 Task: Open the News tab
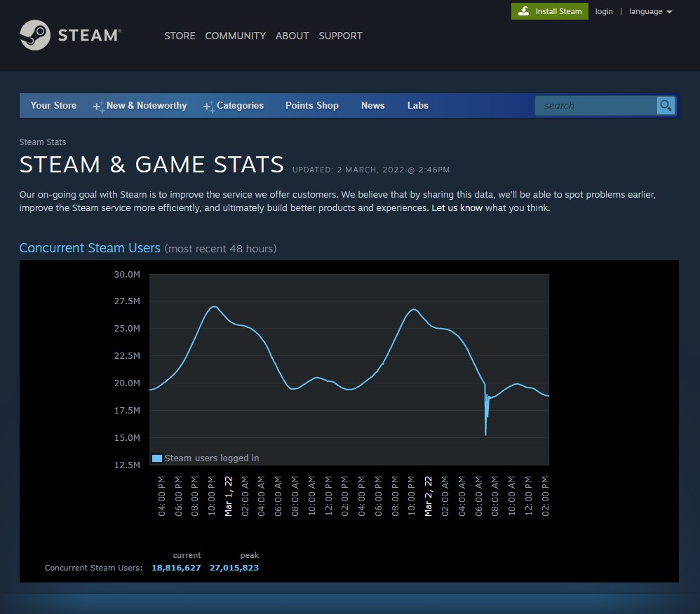[x=372, y=106]
